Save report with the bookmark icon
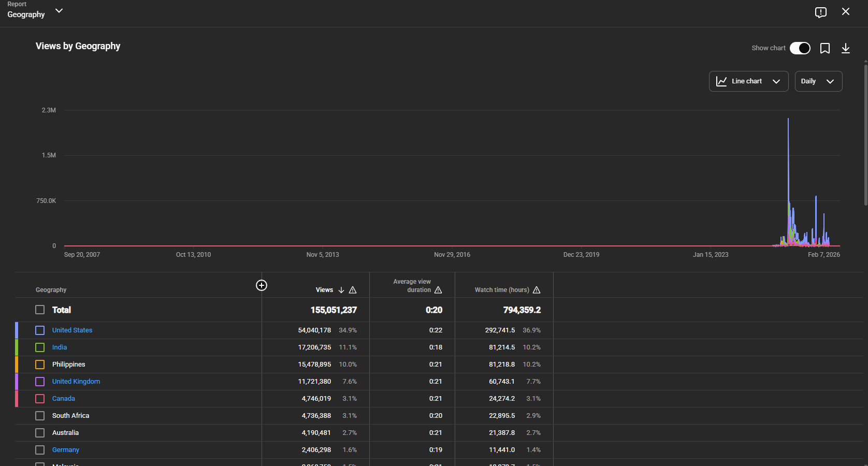 (825, 48)
